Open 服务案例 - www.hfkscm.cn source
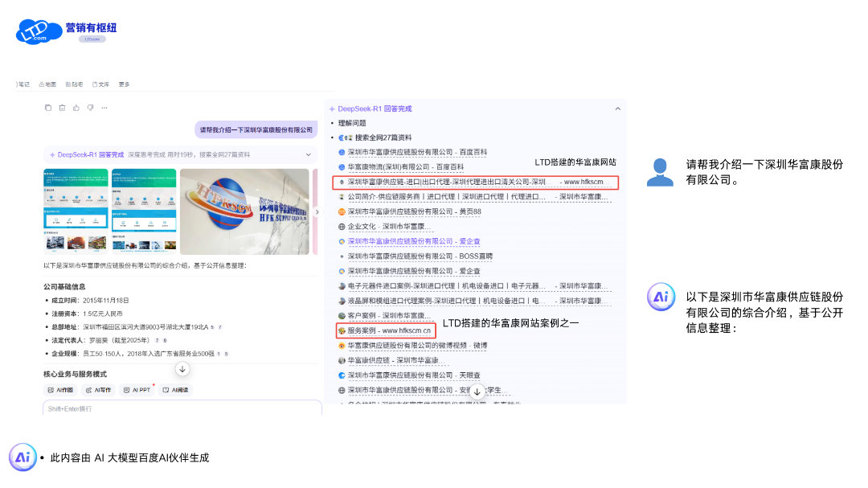The image size is (868, 488). [x=386, y=330]
